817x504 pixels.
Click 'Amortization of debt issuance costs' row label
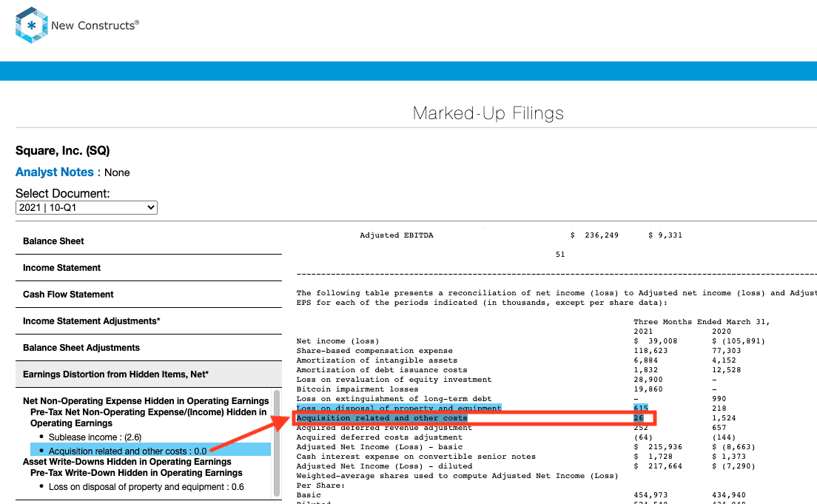[382, 370]
